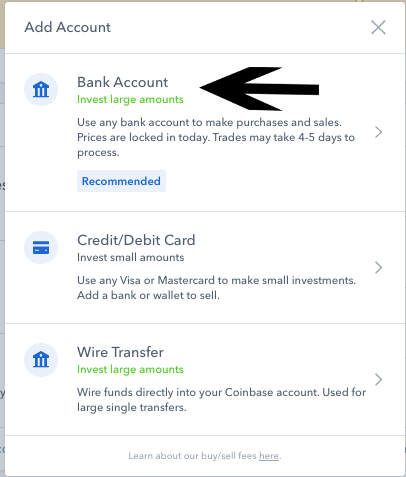
Task: Close the Add Account dialog
Action: [378, 27]
